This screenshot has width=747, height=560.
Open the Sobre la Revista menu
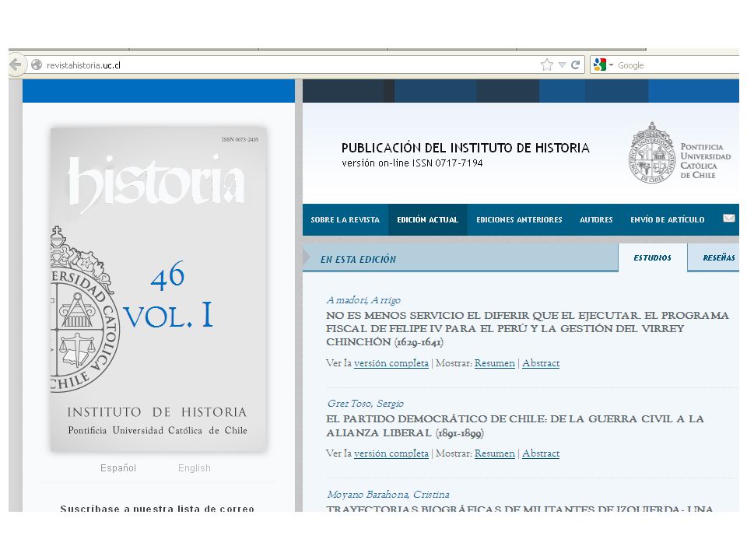click(345, 219)
